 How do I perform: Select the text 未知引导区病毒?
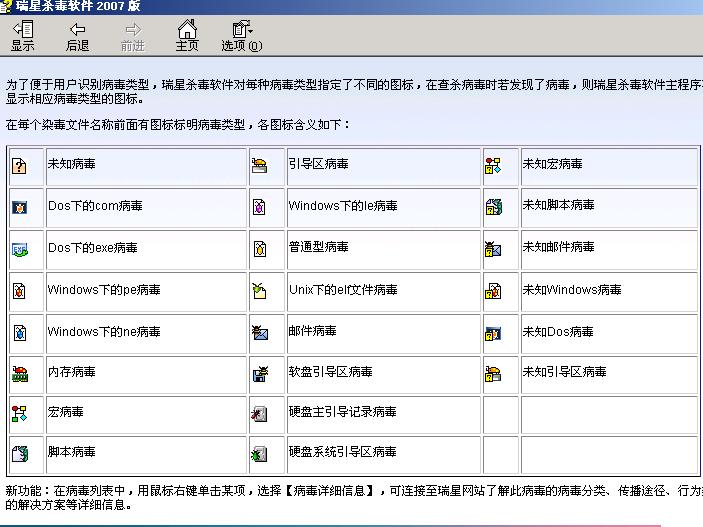[565, 372]
